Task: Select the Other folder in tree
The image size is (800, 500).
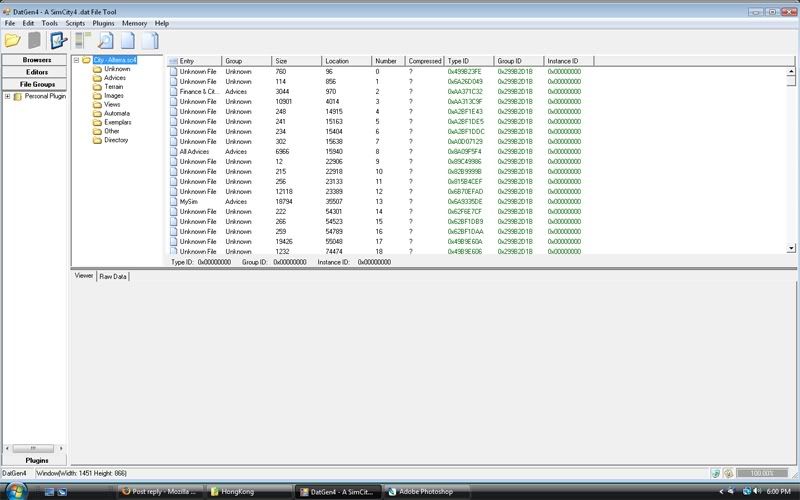Action: coord(112,131)
